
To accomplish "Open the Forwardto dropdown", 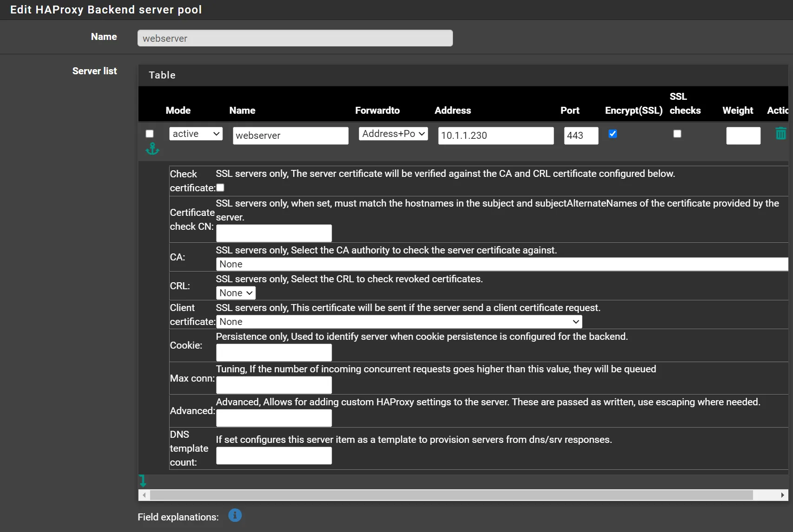I will 393,134.
